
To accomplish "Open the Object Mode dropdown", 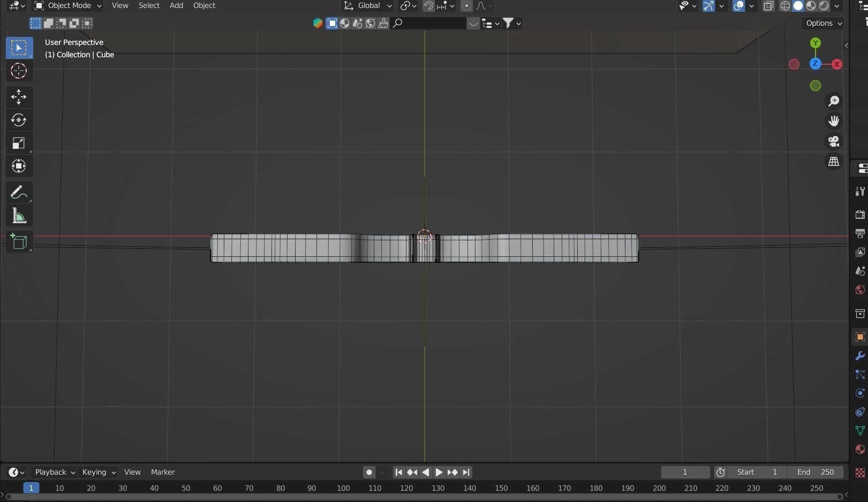I will point(67,6).
